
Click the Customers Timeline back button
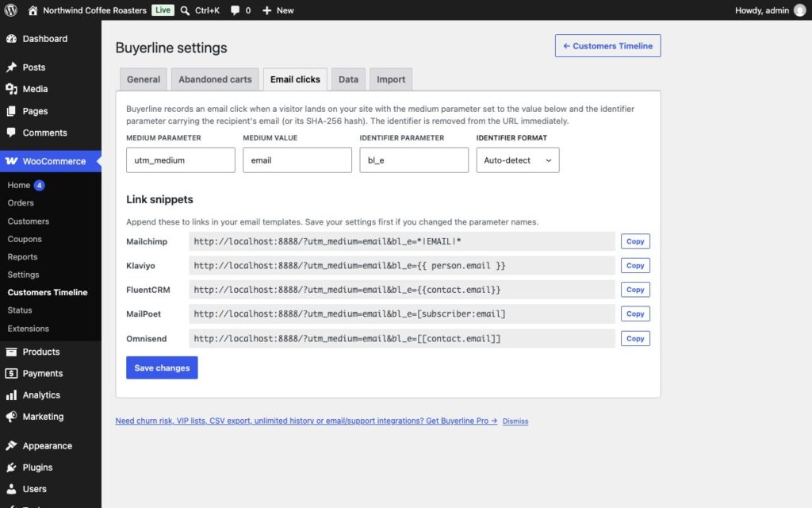[608, 46]
